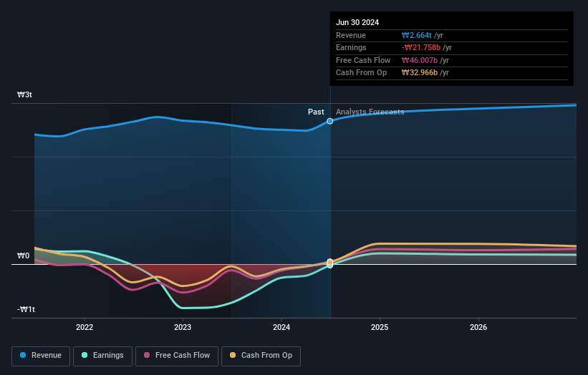Screen dimensions: 588x375
Task: Click the -₩1t y-axis label
Action: 26,309
